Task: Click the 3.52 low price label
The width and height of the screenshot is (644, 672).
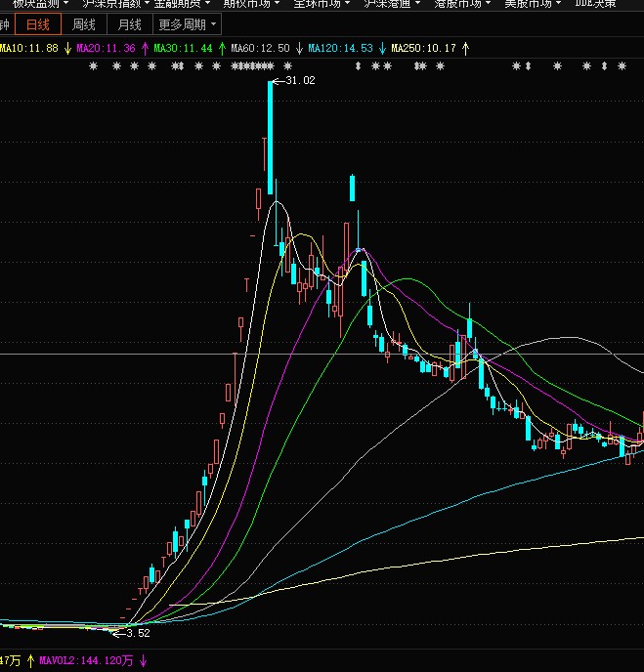Action: click(138, 633)
